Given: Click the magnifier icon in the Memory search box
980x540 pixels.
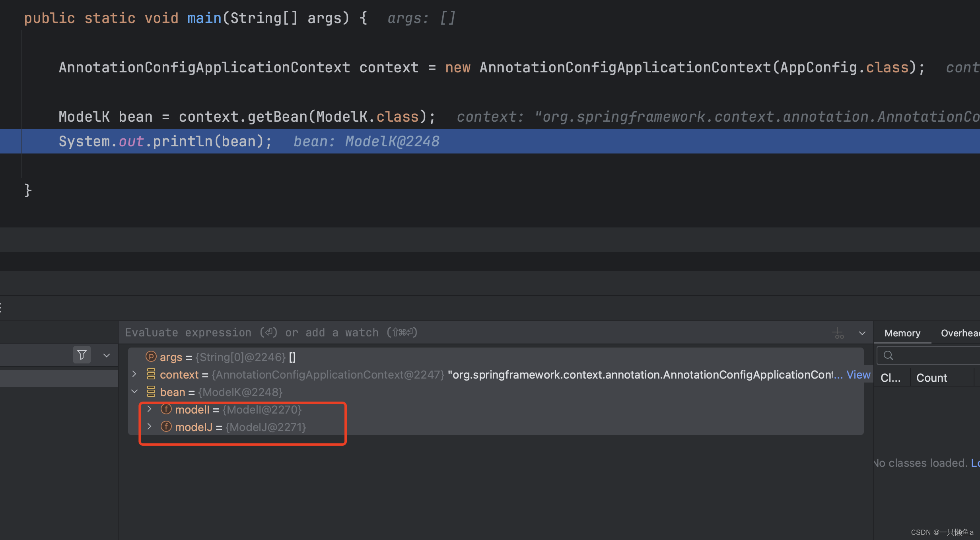Looking at the screenshot, I should [x=889, y=355].
